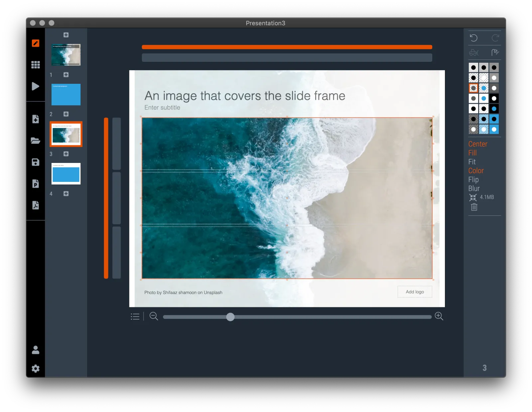Viewport: 532px width, 412px height.
Task: Toggle the Color image option
Action: click(476, 171)
